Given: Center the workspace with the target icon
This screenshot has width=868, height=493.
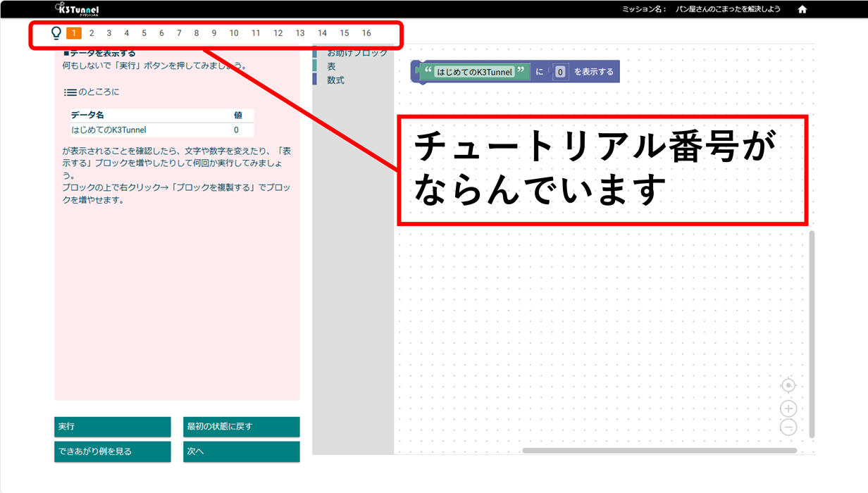Looking at the screenshot, I should (788, 385).
